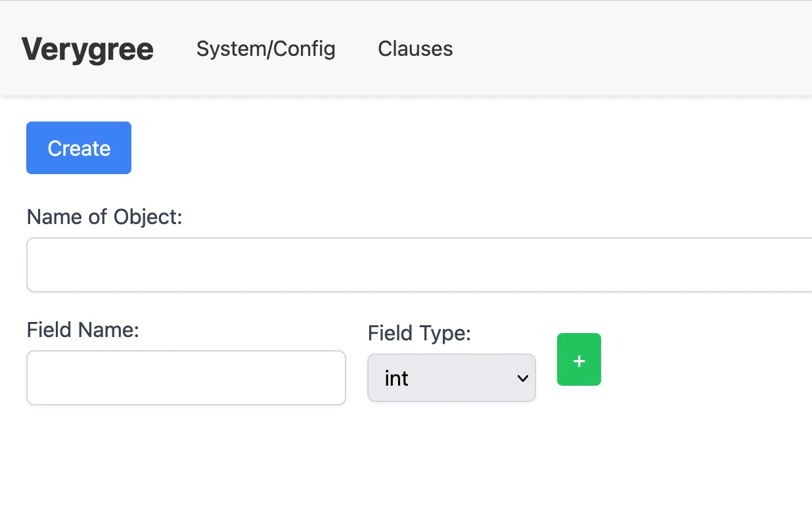Click the green plus add-field button
Screen dimensions: 812x523
click(x=579, y=359)
